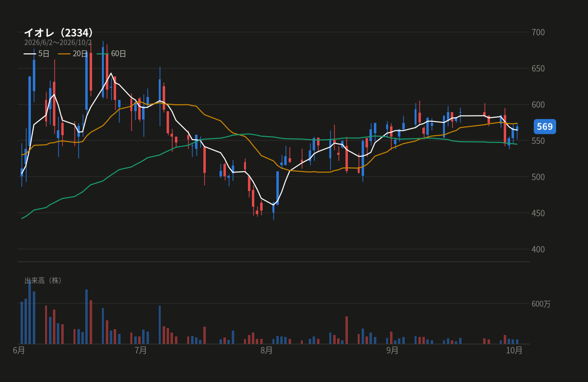Click the 6月 date axis label
Viewport: 588px width, 382px height.
point(19,350)
